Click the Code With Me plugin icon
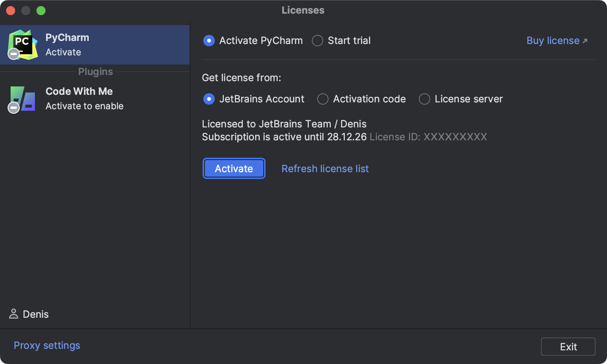This screenshot has width=607, height=364. pyautogui.click(x=23, y=99)
